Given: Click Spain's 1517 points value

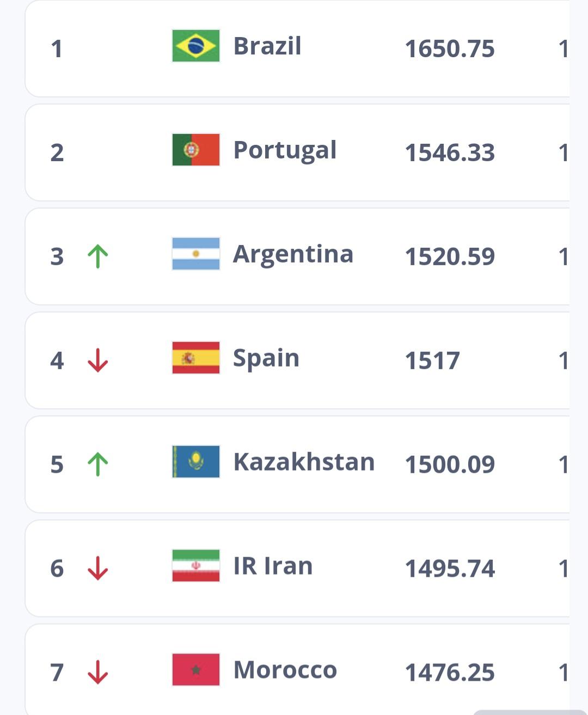Looking at the screenshot, I should [432, 360].
